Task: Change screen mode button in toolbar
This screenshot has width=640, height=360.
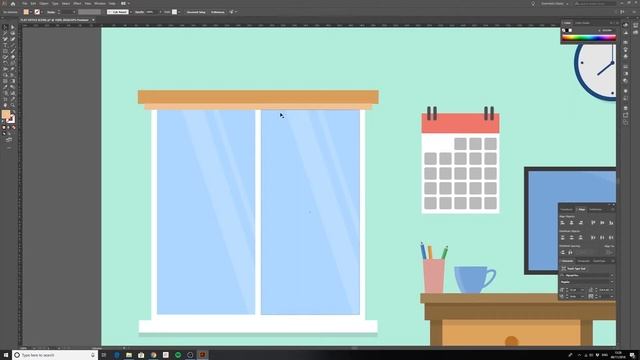Action: click(9, 140)
